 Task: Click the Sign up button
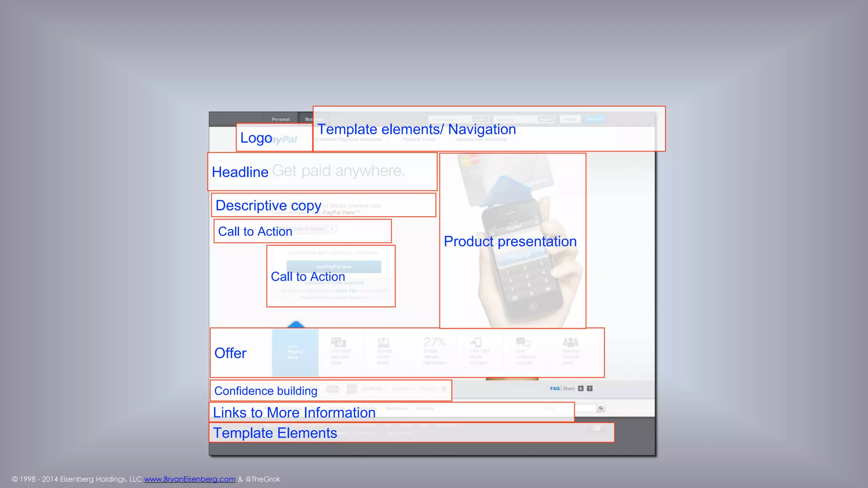point(594,119)
